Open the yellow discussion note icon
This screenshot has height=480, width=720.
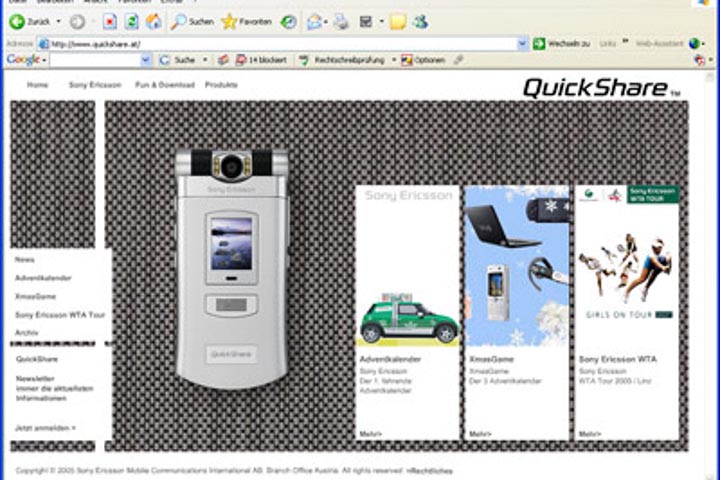point(398,22)
